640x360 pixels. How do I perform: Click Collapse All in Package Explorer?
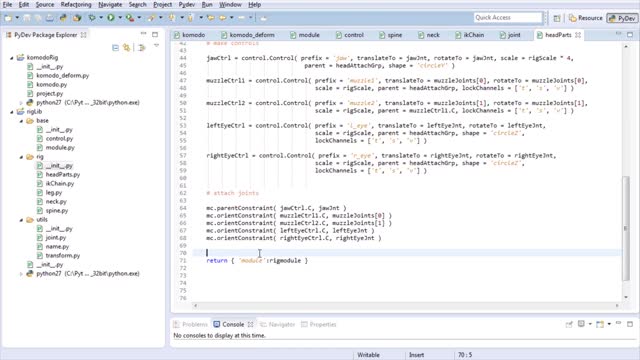[116, 48]
